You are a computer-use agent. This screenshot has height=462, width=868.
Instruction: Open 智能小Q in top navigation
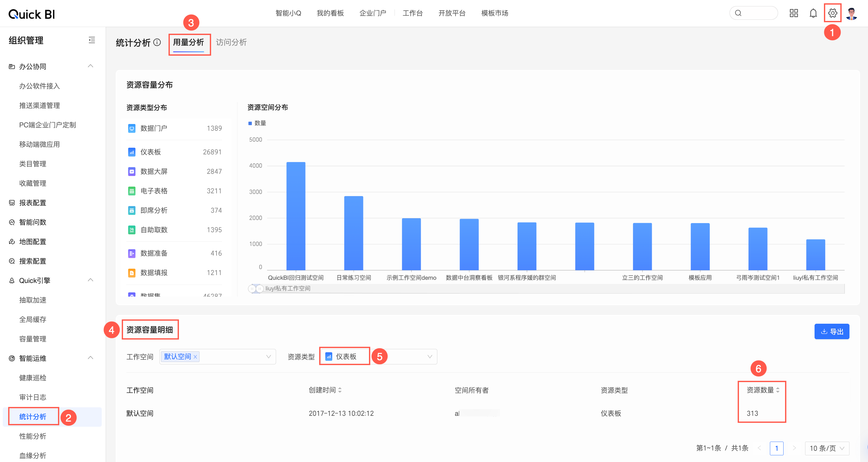(x=288, y=13)
